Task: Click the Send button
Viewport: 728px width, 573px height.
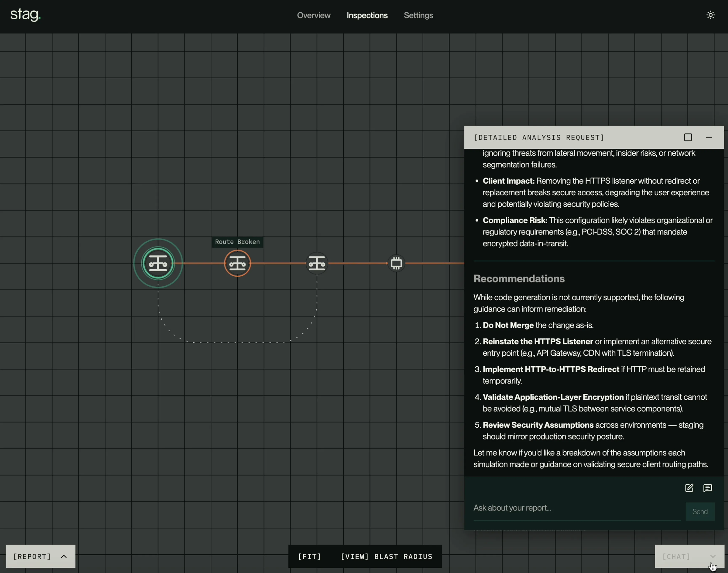Action: pos(700,512)
